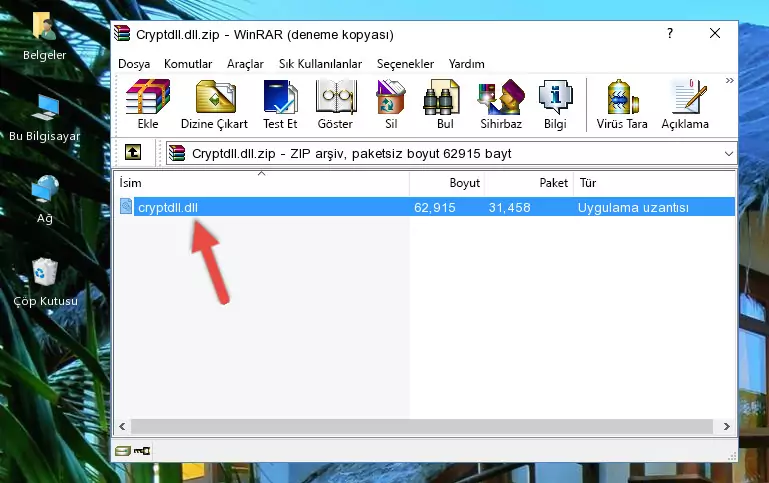Open the Dosya menu
769x483 pixels.
click(x=134, y=64)
